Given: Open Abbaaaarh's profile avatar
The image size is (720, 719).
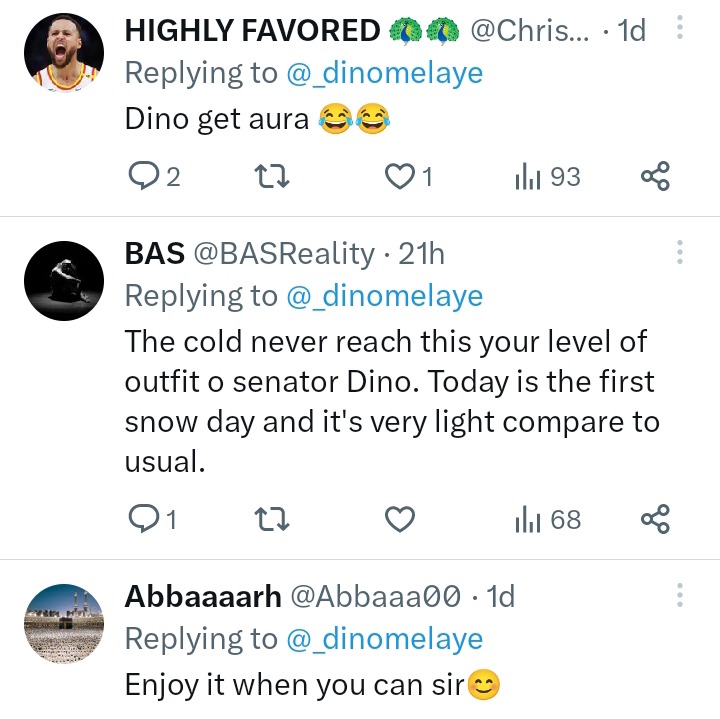Looking at the screenshot, I should pyautogui.click(x=63, y=623).
